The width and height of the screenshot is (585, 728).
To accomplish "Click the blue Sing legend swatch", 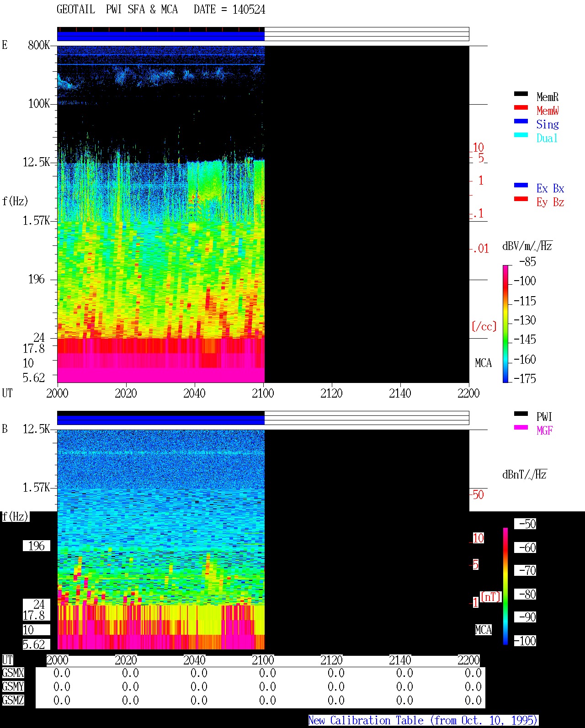I will tap(521, 121).
